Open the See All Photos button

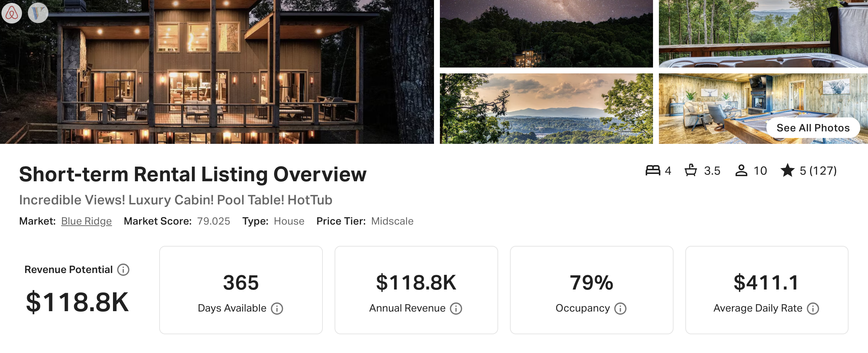813,128
